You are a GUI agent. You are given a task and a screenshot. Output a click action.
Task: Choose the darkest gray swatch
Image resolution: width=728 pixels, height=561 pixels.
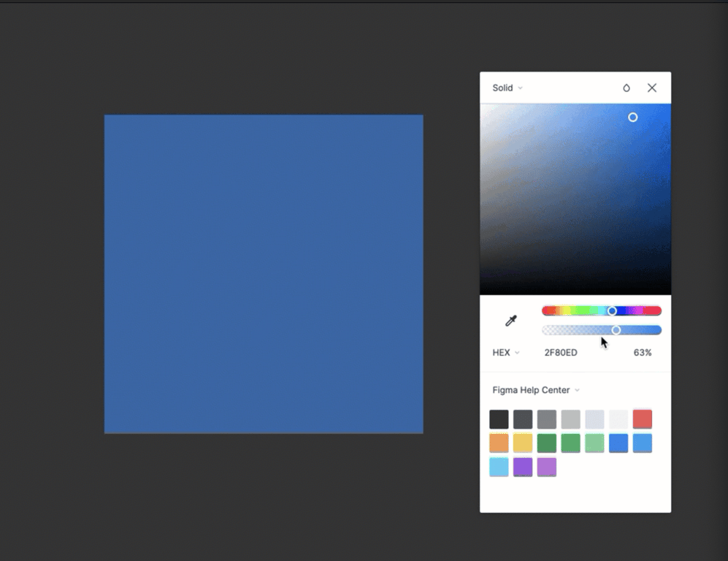[x=499, y=419]
